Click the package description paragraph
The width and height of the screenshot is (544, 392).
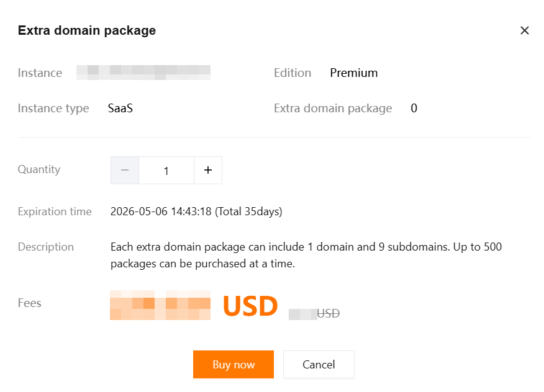pyautogui.click(x=306, y=255)
